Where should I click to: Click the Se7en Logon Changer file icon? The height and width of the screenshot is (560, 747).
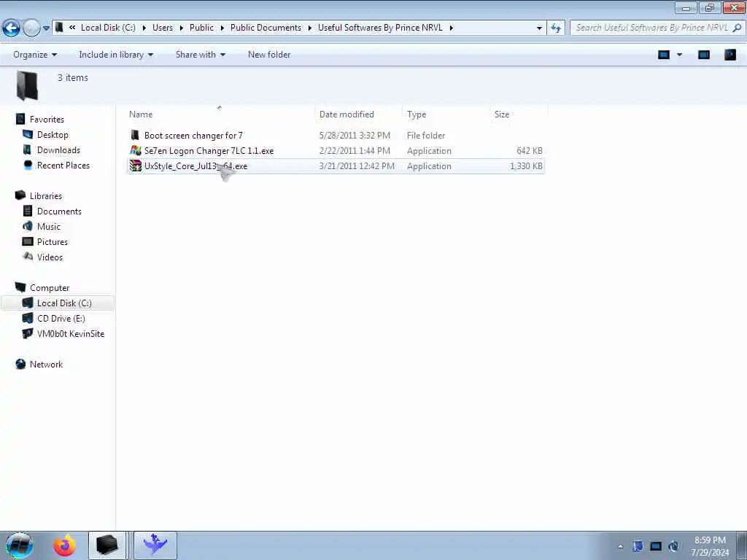135,151
